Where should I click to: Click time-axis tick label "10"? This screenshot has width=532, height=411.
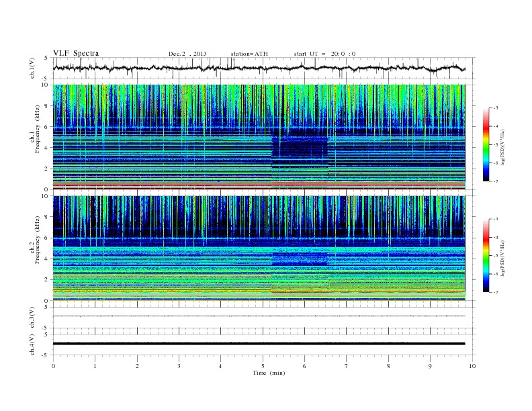tap(472, 366)
